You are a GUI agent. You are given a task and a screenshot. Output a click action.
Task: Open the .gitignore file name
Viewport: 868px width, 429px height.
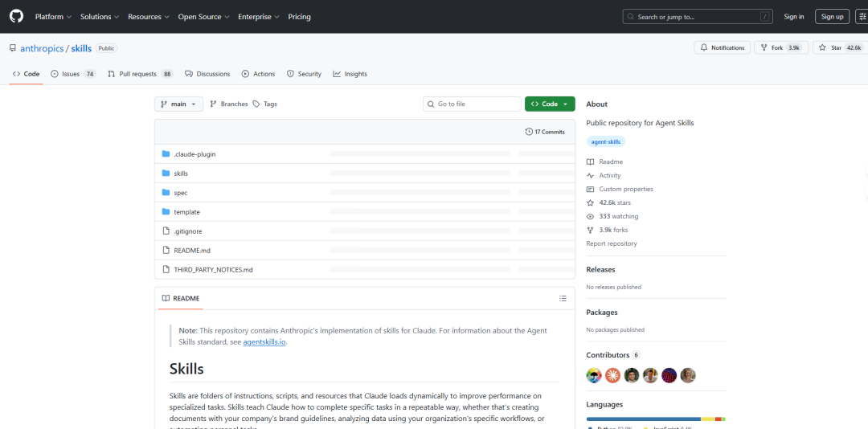click(x=188, y=231)
